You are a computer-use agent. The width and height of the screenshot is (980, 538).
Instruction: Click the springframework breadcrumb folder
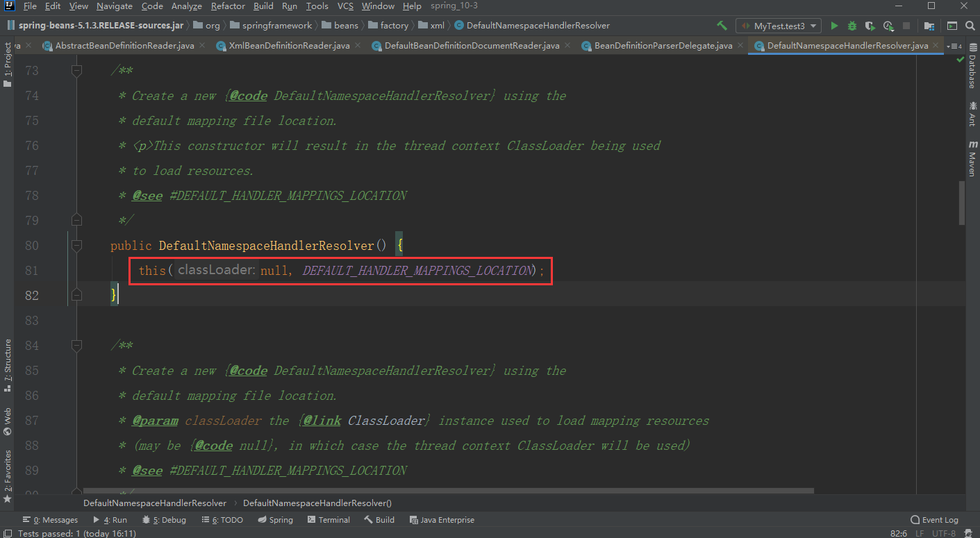(x=271, y=26)
